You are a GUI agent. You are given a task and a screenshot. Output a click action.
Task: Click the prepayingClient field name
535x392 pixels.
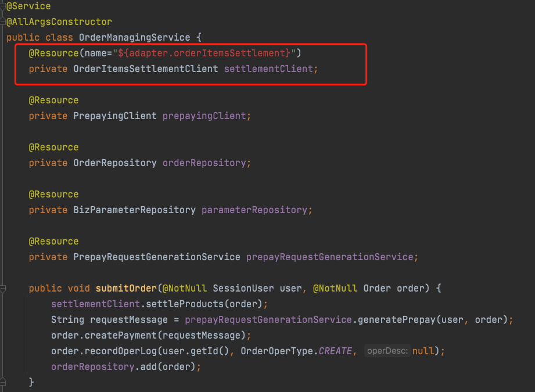pos(204,116)
